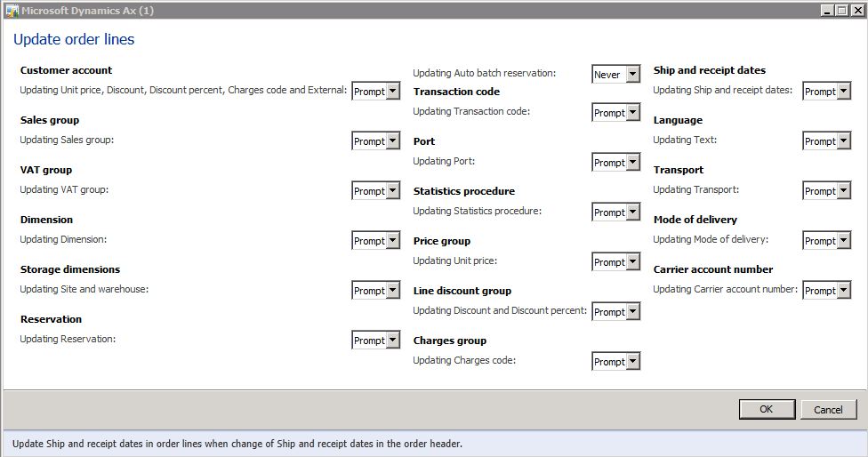Click the 'Updating Transport:' label
Screen dimensions: 868x457
pos(695,189)
